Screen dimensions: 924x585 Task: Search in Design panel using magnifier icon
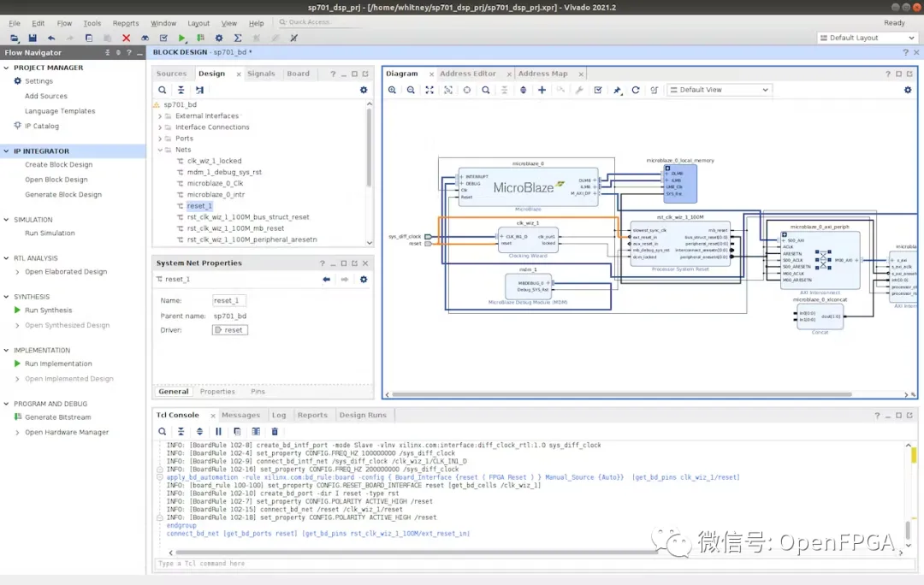[x=162, y=90]
